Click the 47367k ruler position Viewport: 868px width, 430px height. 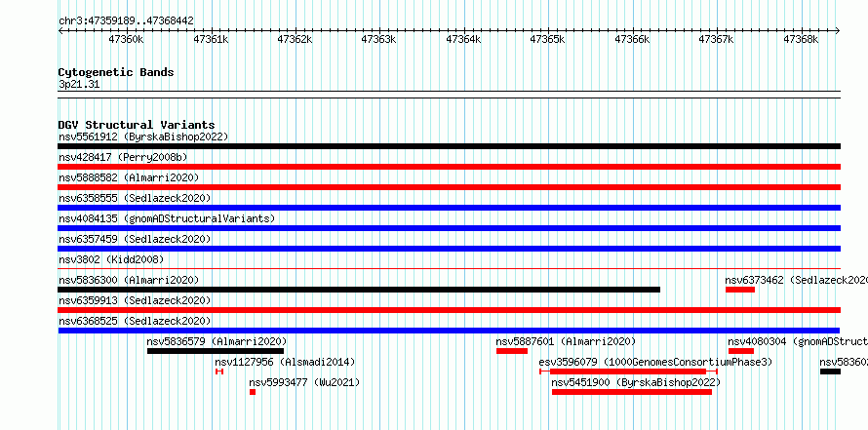pos(717,39)
